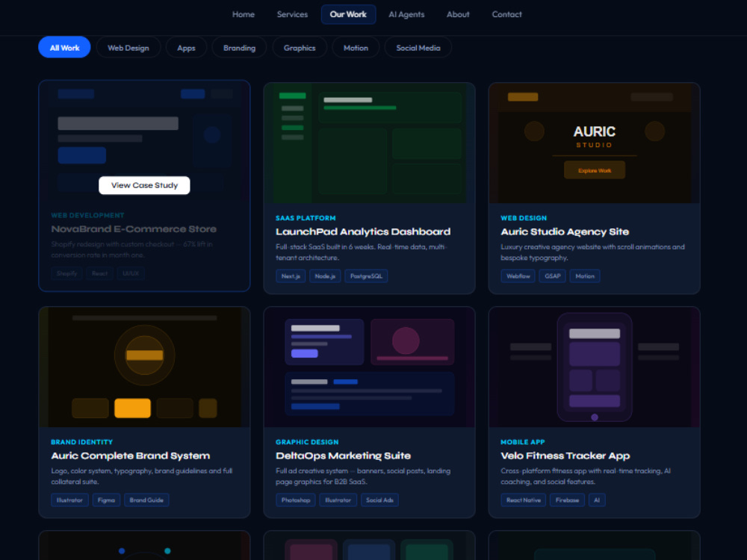Click the Auric Studio Agency Site title
This screenshot has width=747, height=560.
point(565,232)
